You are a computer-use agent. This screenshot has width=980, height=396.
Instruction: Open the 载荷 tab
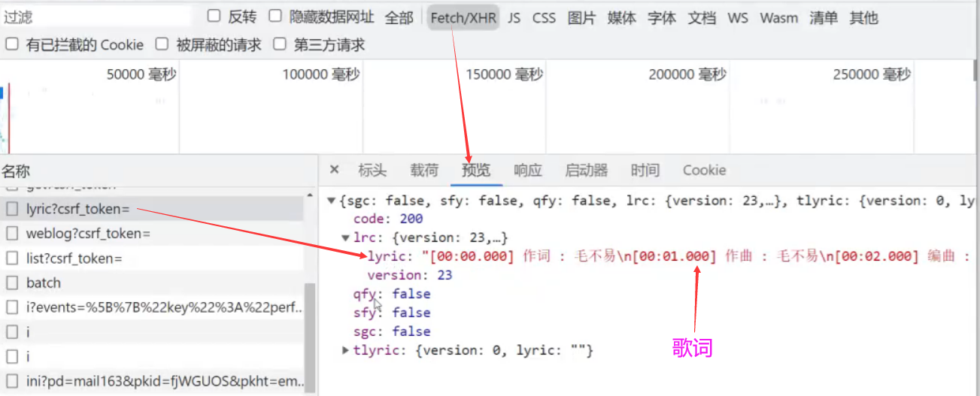pyautogui.click(x=424, y=171)
